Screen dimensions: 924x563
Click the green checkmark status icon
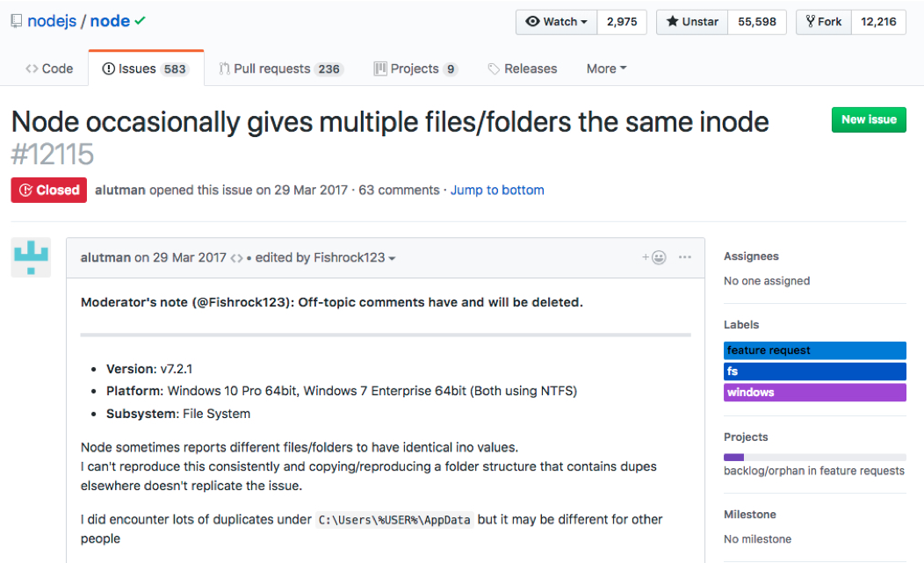140,21
